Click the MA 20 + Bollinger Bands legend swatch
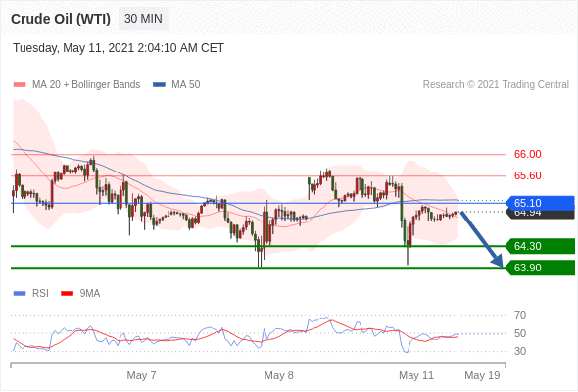The image size is (578, 392). coord(20,85)
